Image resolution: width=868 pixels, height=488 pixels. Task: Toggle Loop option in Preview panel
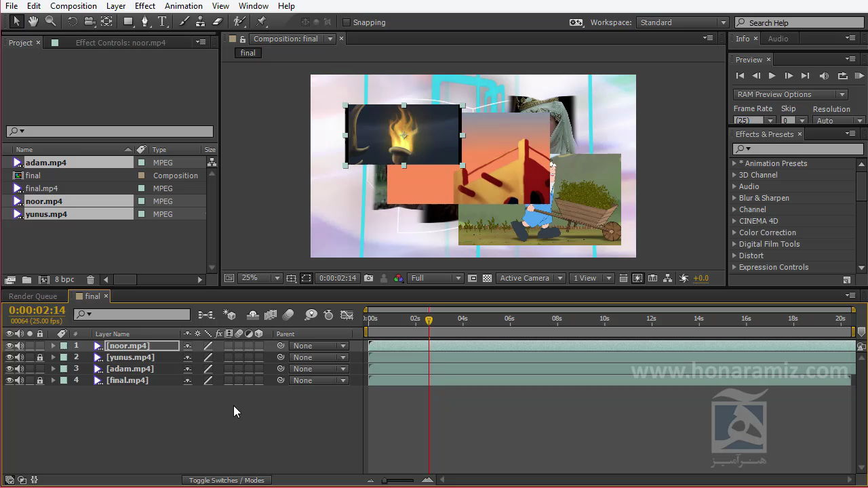point(842,76)
